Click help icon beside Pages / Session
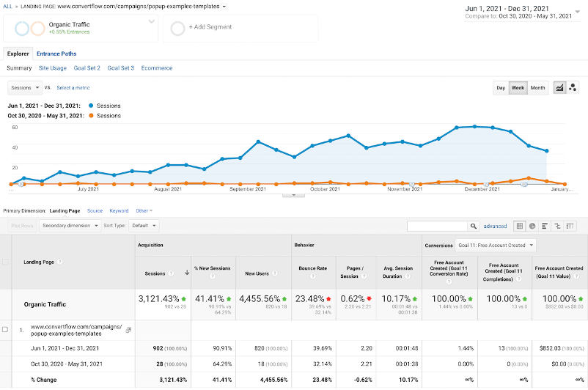 pos(364,276)
